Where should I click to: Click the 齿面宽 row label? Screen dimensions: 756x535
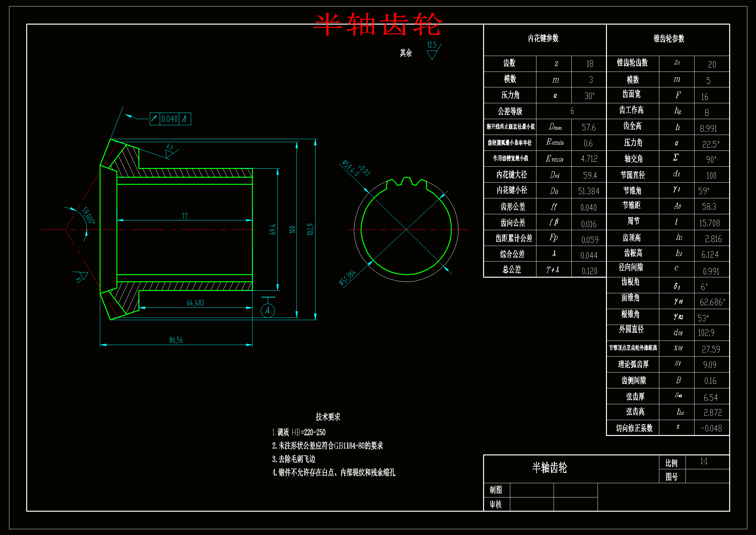631,94
